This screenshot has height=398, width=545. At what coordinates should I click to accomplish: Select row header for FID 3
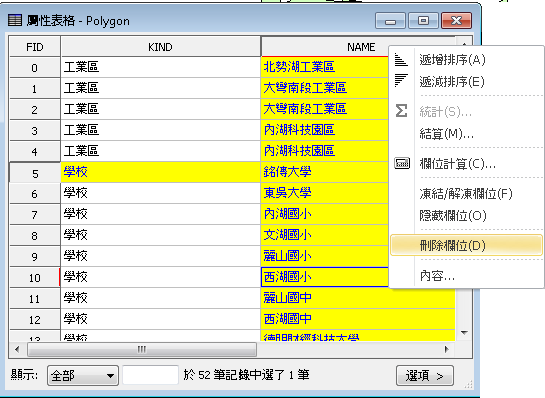[35, 131]
